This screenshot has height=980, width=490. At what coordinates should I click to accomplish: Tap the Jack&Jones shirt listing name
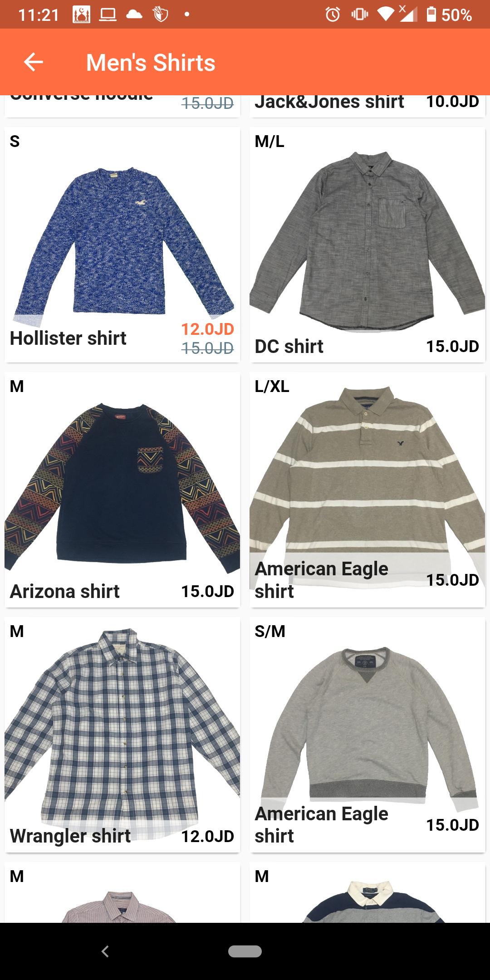[329, 102]
